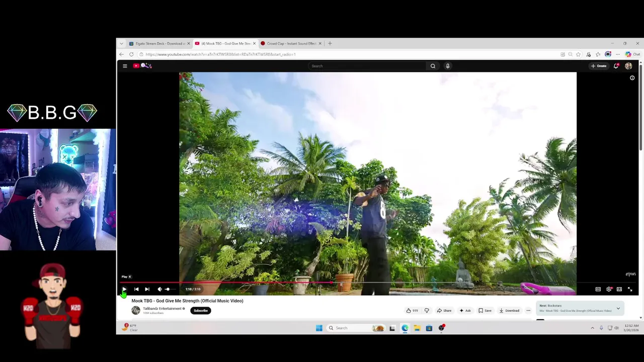Open the taskbar clock and date
Image resolution: width=644 pixels, height=362 pixels.
pyautogui.click(x=631, y=328)
